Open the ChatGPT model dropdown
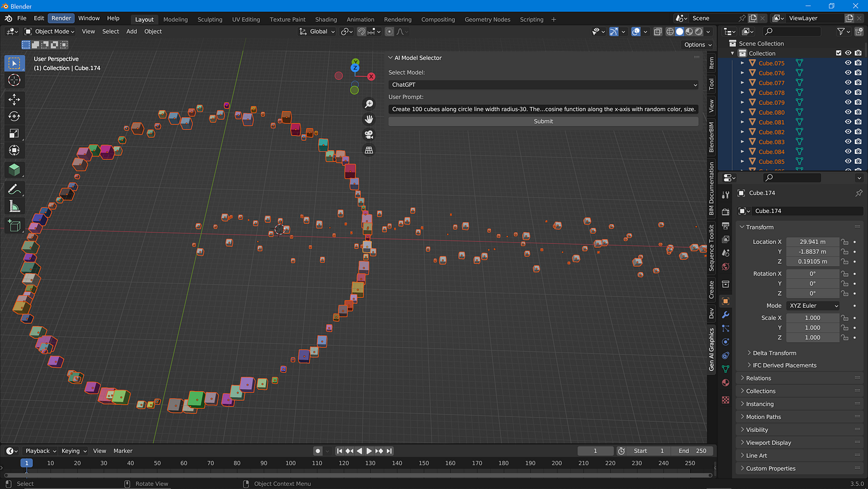Image resolution: width=868 pixels, height=489 pixels. [x=544, y=84]
